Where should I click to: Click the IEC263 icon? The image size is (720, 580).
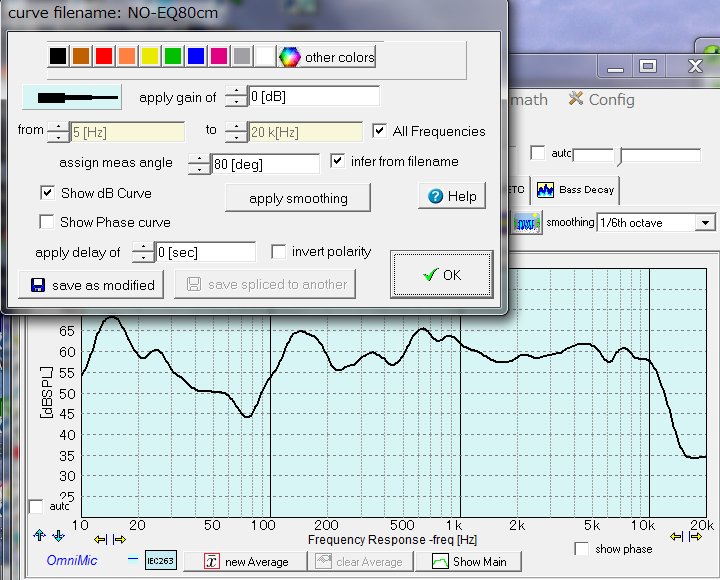pos(160,561)
